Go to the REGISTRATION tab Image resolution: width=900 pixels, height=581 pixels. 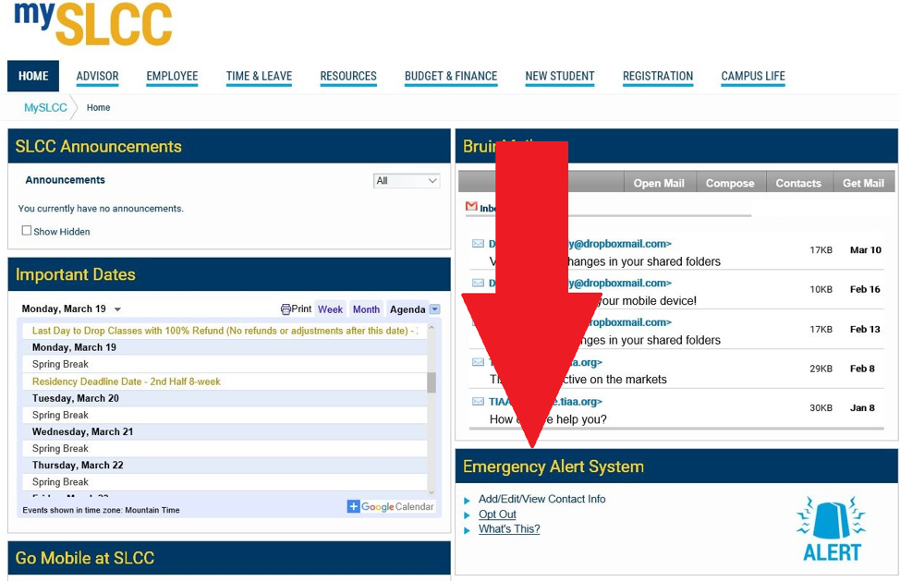point(658,76)
